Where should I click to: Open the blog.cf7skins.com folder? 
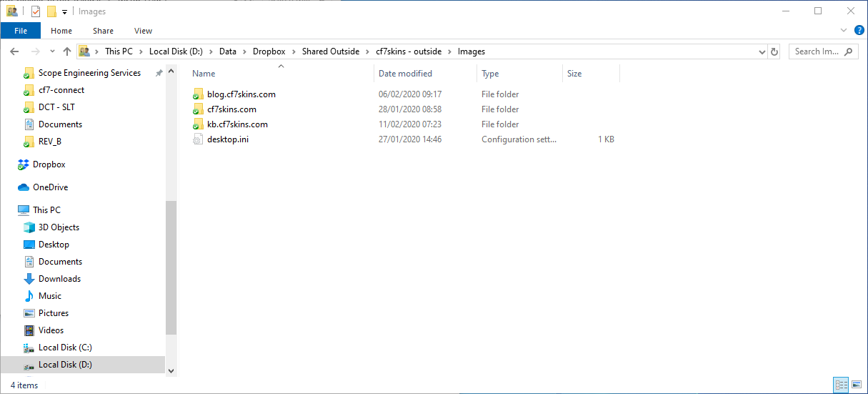pyautogui.click(x=241, y=94)
